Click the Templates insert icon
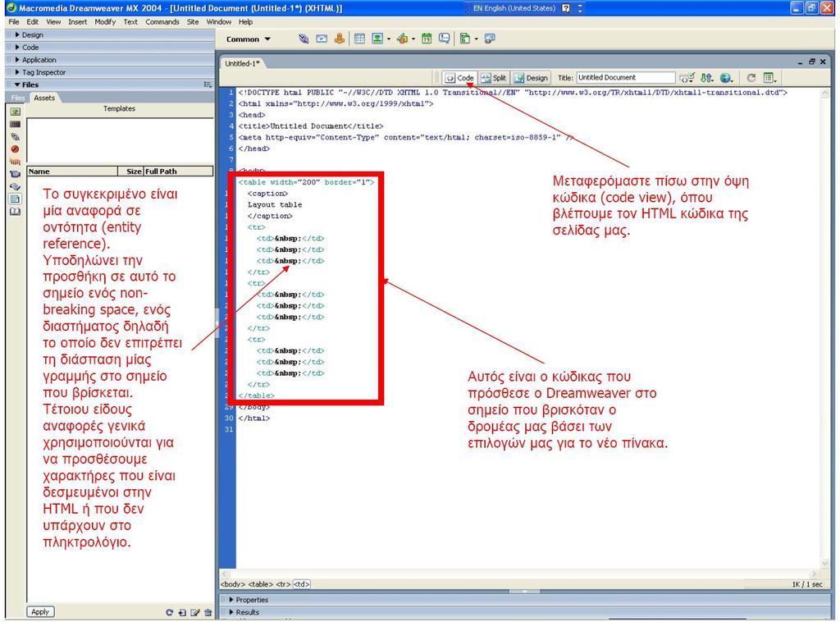 [465, 39]
